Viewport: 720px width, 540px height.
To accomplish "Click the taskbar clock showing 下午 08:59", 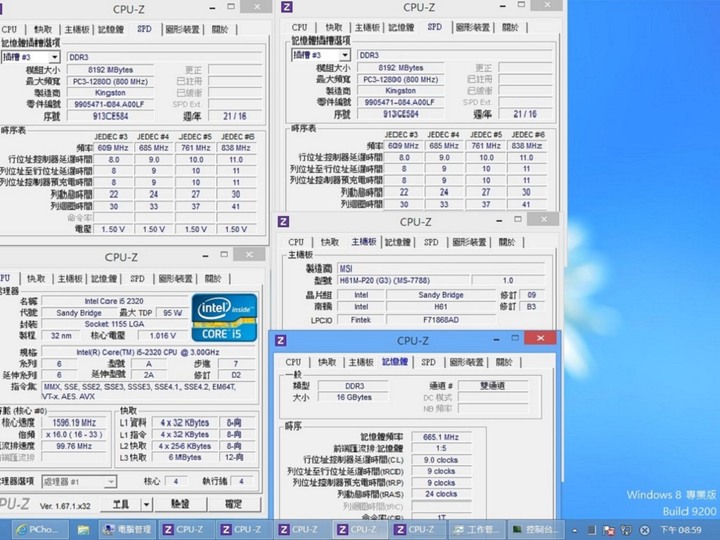I will [x=681, y=530].
